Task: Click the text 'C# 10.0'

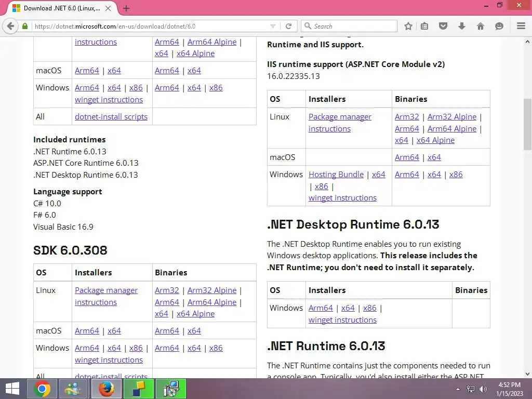Action: [x=47, y=204]
